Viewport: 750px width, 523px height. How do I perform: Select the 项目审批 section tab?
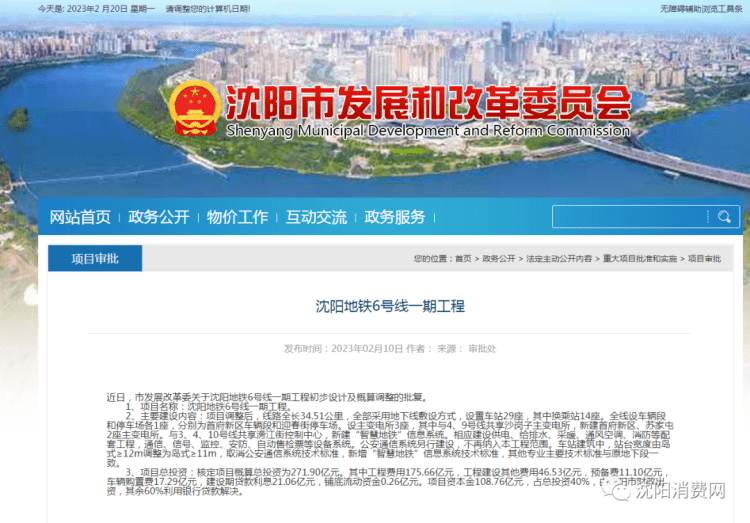tap(95, 258)
